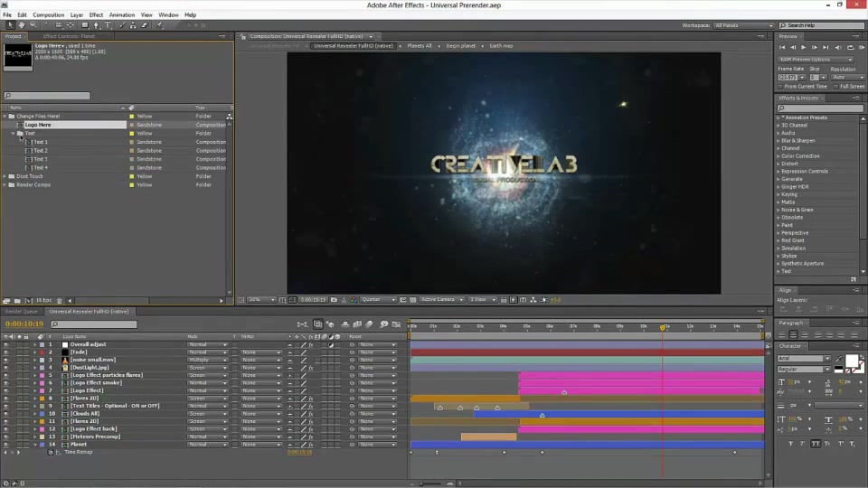Select the Rectangle shape tool

tap(85, 25)
